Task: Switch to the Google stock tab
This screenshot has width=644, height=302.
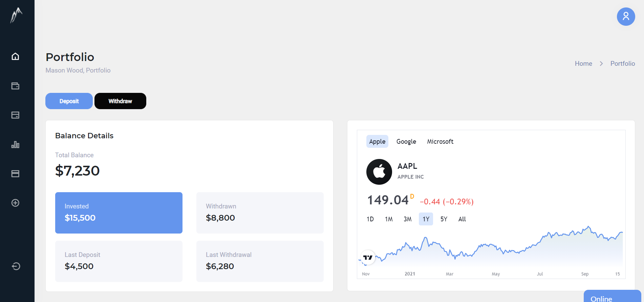Action: tap(406, 141)
